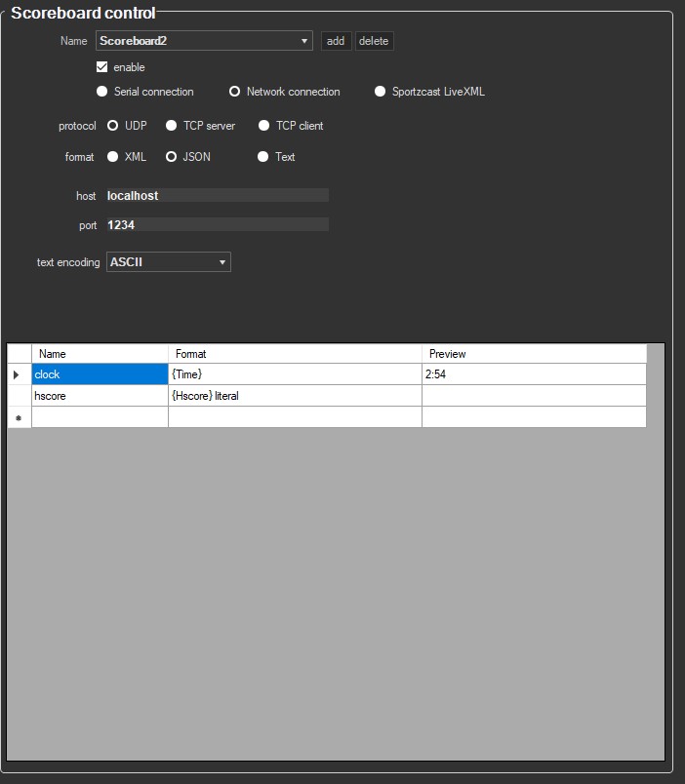Screen dimensions: 685x784
Task: Click the delete scoreboard button
Action: pos(374,41)
